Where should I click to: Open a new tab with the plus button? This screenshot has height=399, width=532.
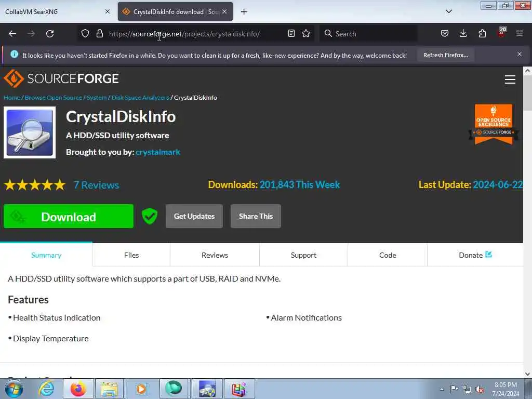point(244,12)
